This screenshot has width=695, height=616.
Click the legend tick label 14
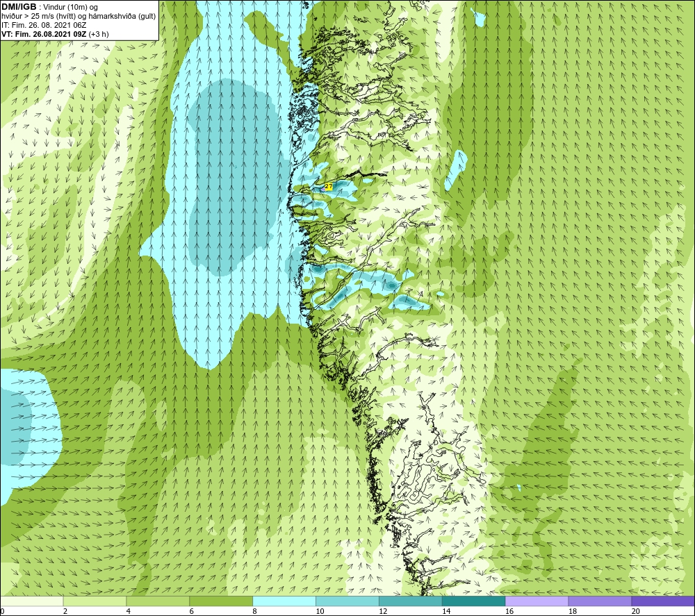pos(446,611)
